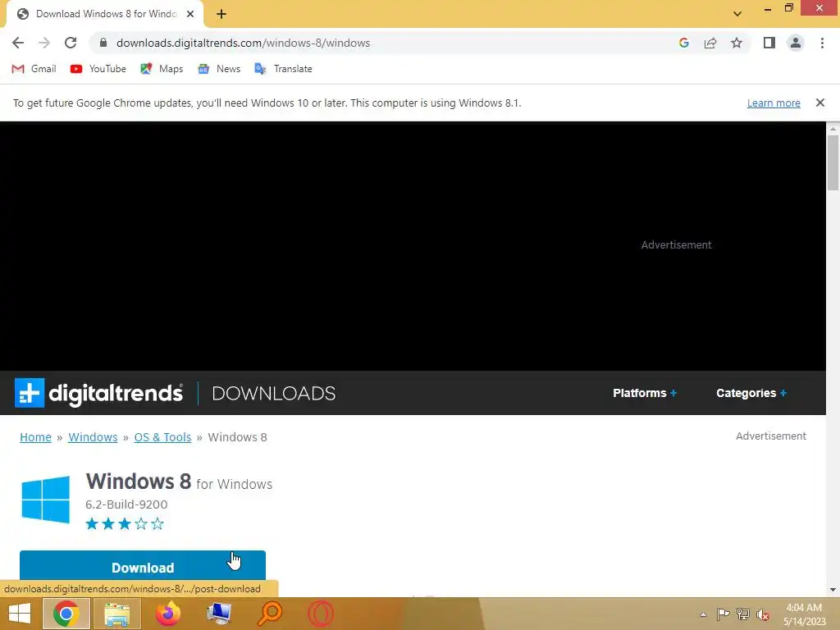Click the digitaltrends logo
840x630 pixels.
(99, 393)
